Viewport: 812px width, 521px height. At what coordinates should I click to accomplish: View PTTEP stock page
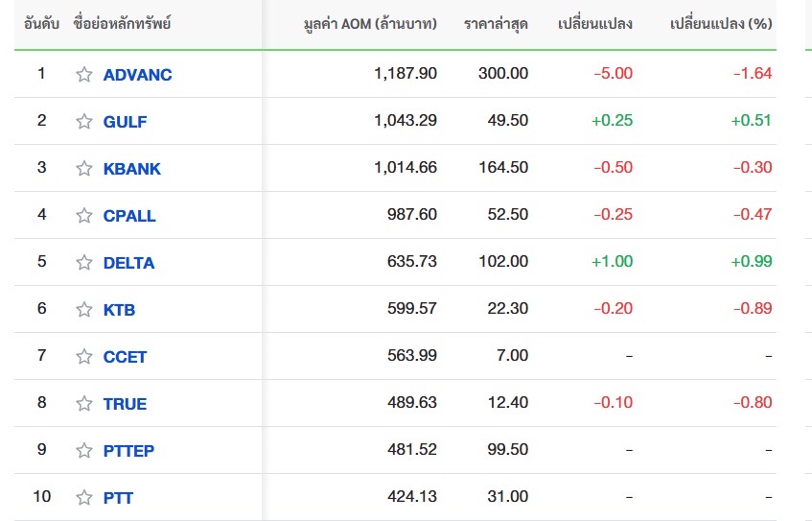click(x=128, y=450)
